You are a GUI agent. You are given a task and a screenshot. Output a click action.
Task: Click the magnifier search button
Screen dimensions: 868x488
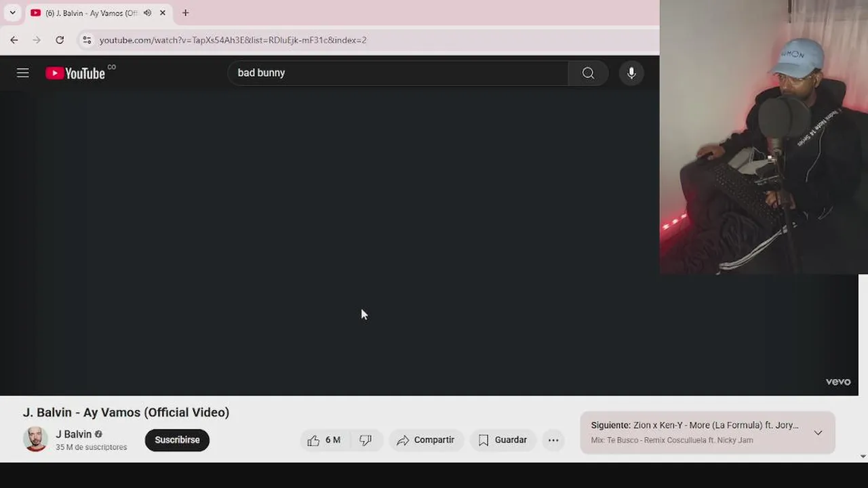tap(588, 73)
